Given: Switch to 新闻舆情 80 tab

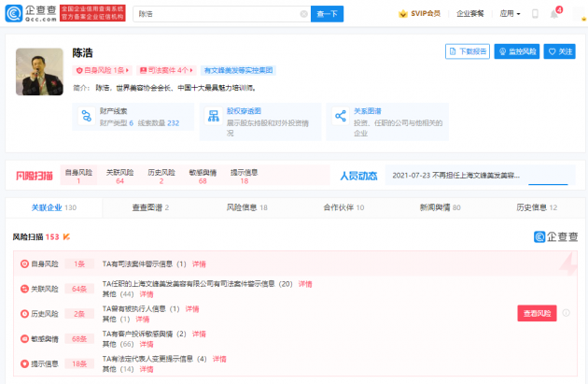Looking at the screenshot, I should pos(441,207).
